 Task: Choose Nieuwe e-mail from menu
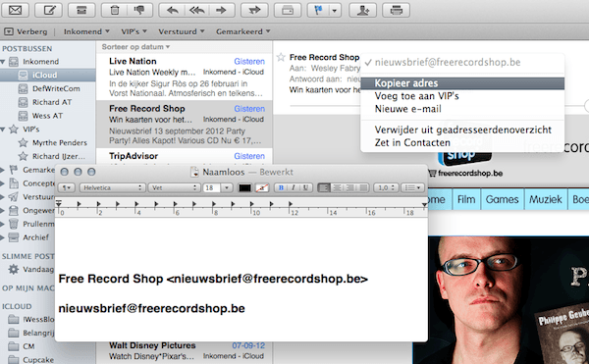click(x=462, y=109)
